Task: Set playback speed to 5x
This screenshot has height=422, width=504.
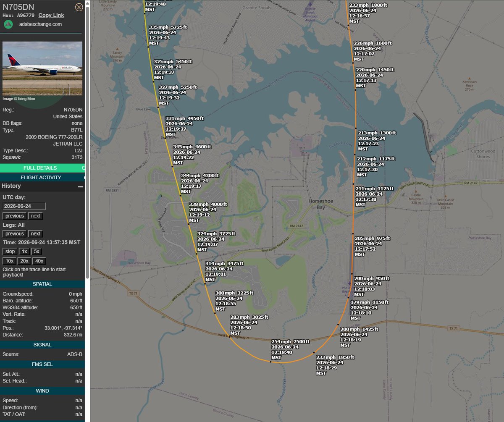Action: tap(37, 252)
